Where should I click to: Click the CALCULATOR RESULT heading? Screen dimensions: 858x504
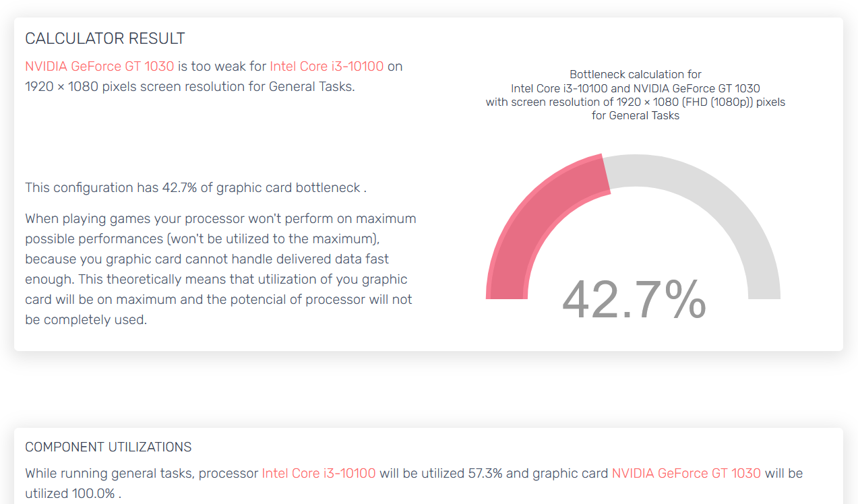tap(105, 38)
